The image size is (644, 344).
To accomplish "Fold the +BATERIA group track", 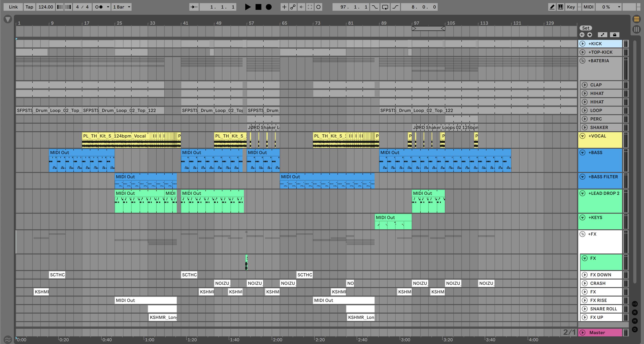I will pyautogui.click(x=582, y=61).
